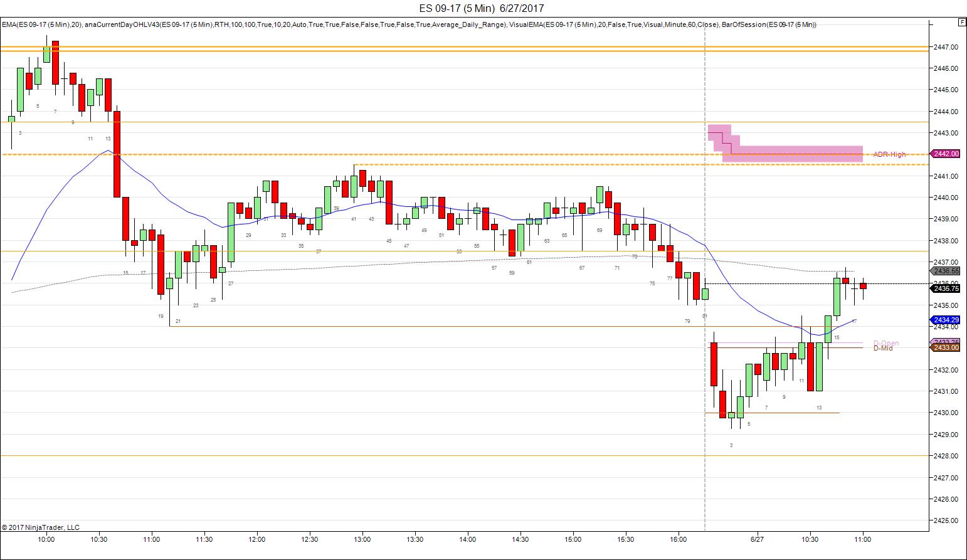Click the 10:00 time axis label

(46, 539)
